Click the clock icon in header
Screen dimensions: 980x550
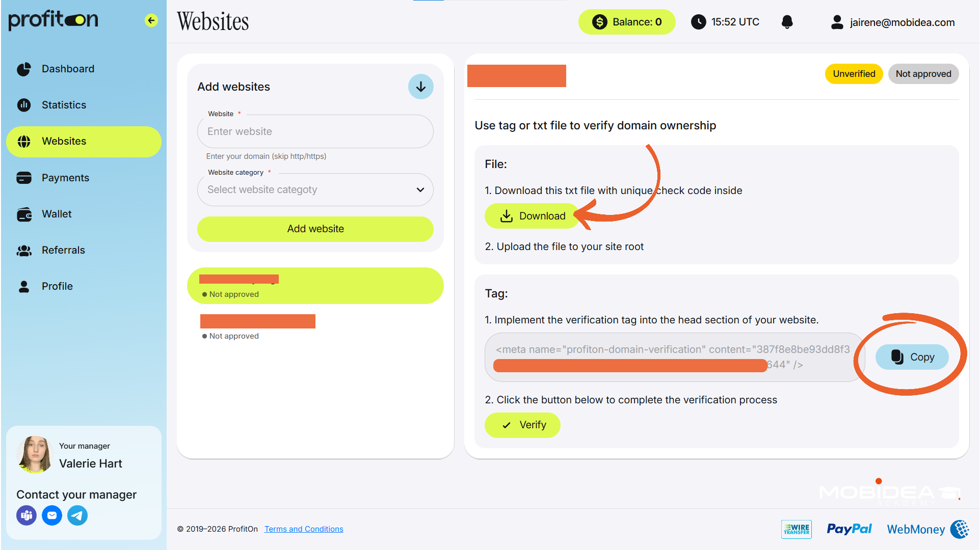pyautogui.click(x=698, y=22)
